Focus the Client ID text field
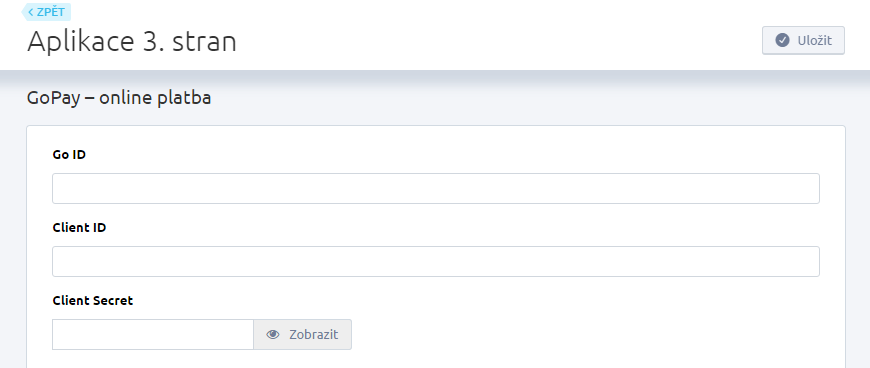 click(436, 261)
